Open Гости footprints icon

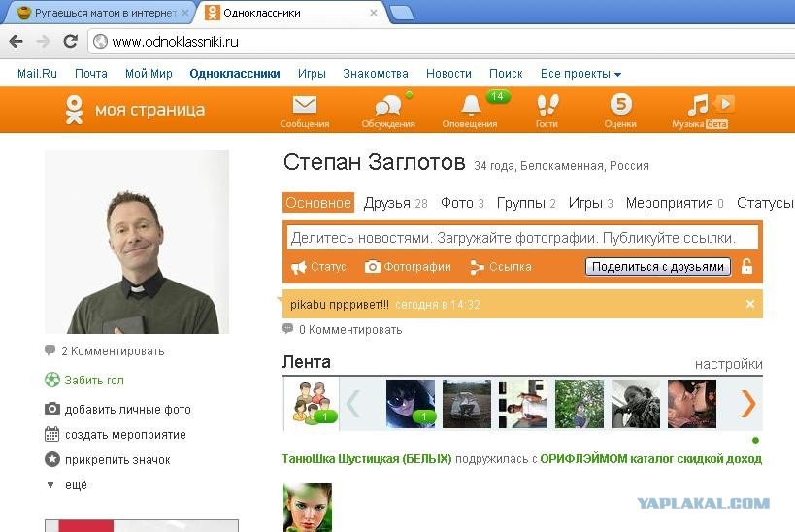pos(547,105)
